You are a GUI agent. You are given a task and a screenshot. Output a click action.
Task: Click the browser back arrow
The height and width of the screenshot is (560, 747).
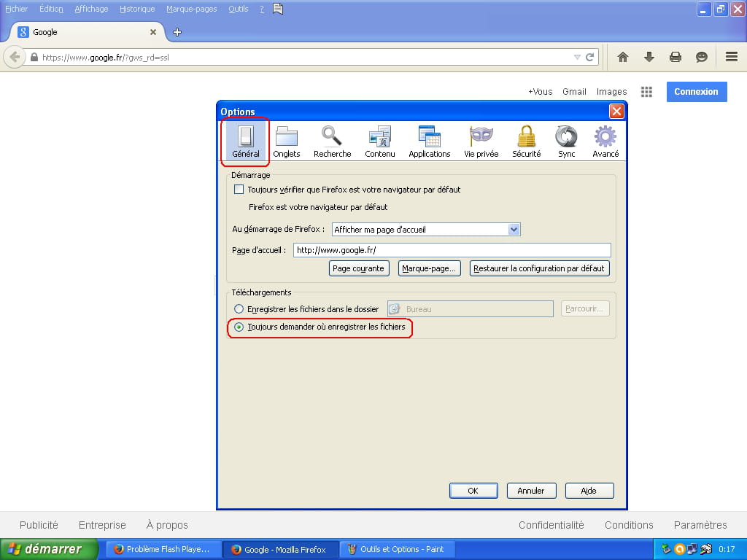tap(15, 57)
